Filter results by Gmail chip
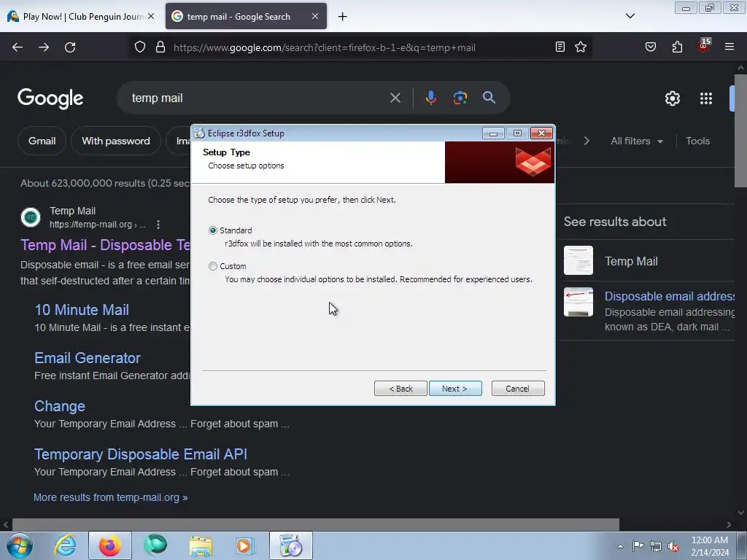This screenshot has height=560, width=747. tap(42, 141)
